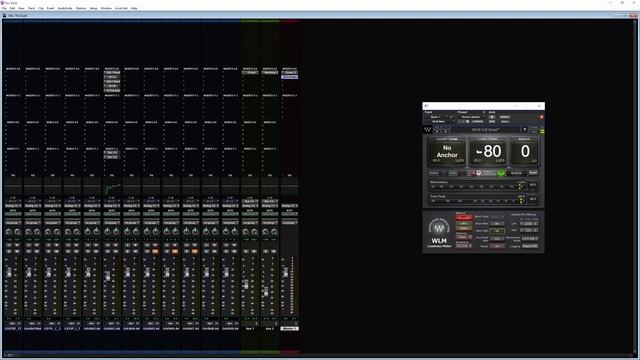Click green play/pause button in WLM meter
Image resolution: width=640 pixels, height=360 pixels.
coord(501,173)
